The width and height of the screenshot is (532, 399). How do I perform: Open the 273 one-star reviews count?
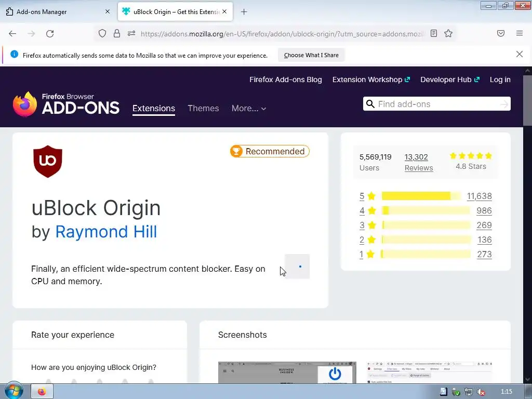pos(484,255)
